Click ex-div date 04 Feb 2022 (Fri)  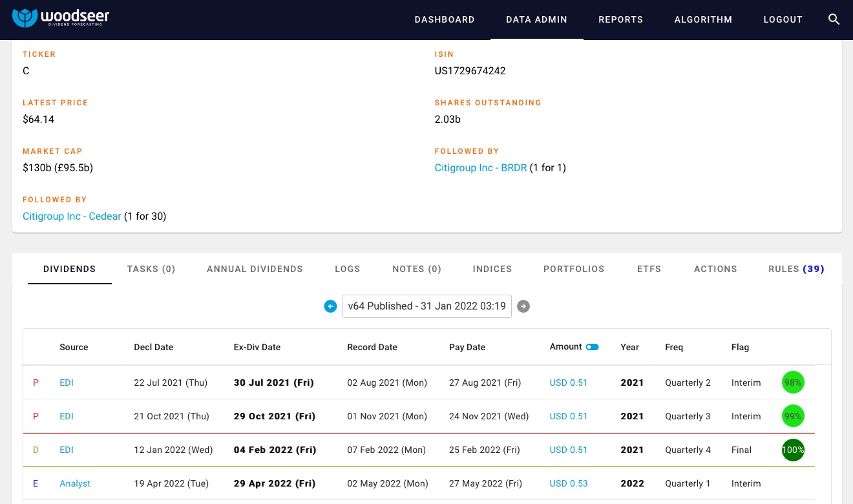(x=275, y=450)
